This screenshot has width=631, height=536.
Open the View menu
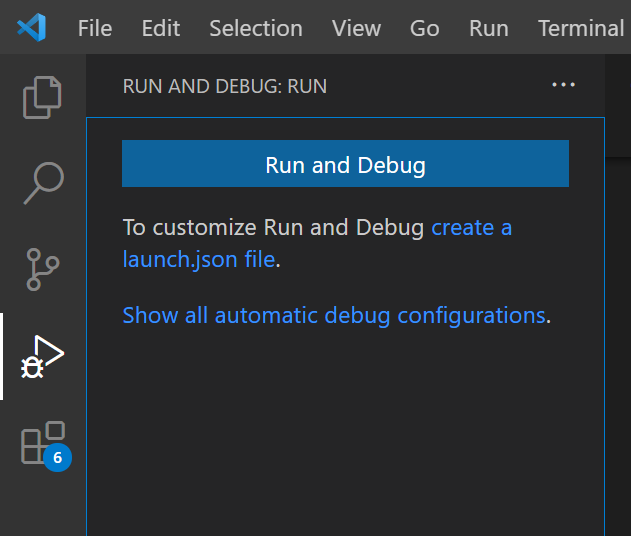click(356, 28)
